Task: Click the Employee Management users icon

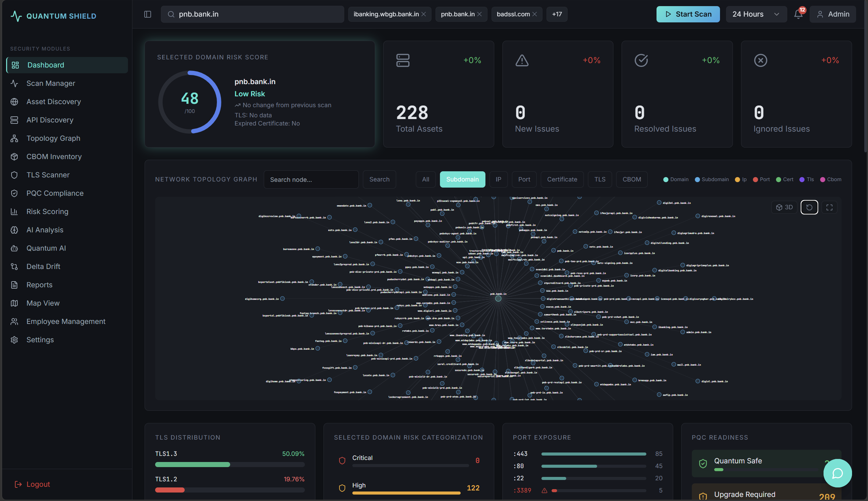Action: click(14, 321)
